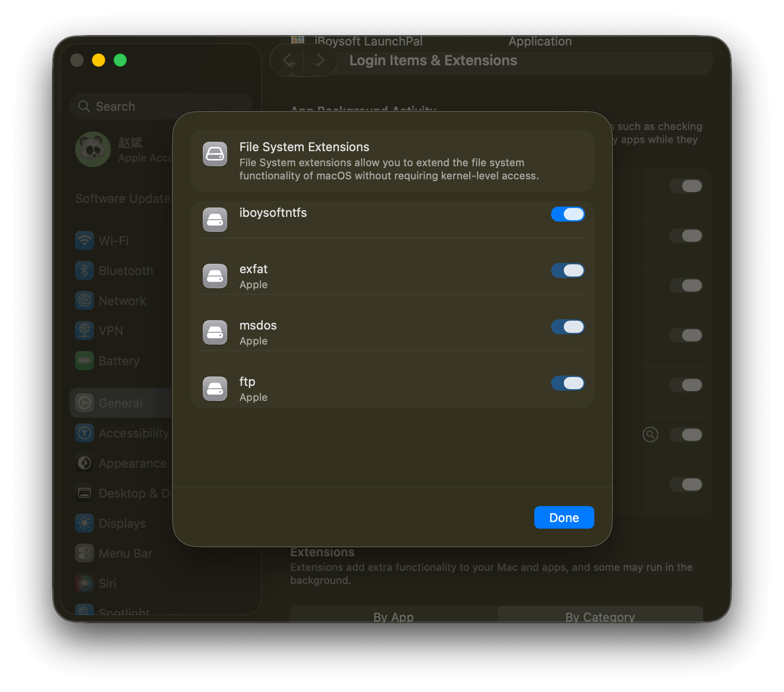Click the exfat drive icon
Image resolution: width=784 pixels, height=692 pixels.
point(215,276)
